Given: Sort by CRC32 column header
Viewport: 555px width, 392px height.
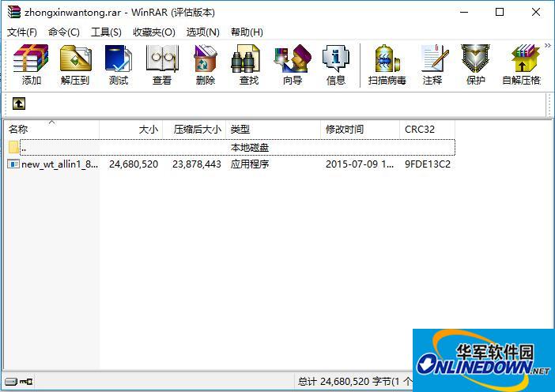Looking at the screenshot, I should 427,129.
